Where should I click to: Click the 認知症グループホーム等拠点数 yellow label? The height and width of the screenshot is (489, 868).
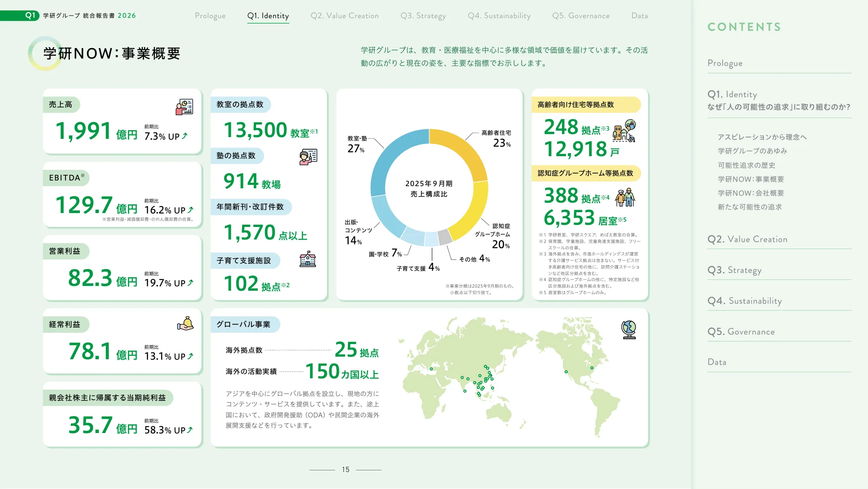tap(585, 173)
